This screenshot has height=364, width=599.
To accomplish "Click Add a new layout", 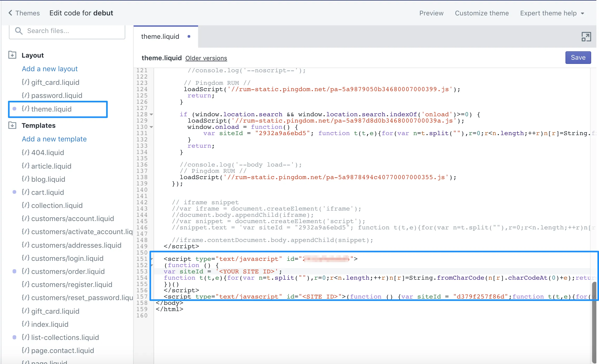I will 50,69.
